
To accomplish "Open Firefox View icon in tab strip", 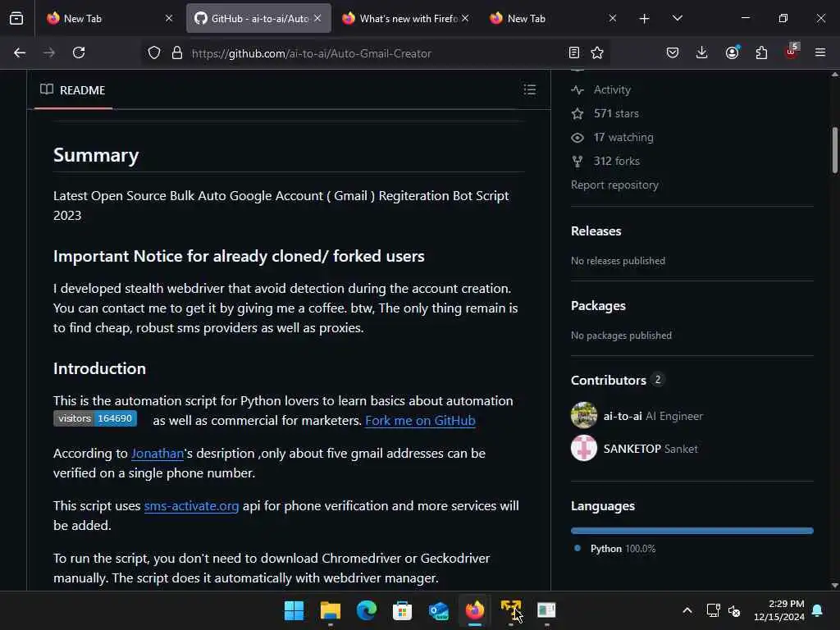I will 16,18.
